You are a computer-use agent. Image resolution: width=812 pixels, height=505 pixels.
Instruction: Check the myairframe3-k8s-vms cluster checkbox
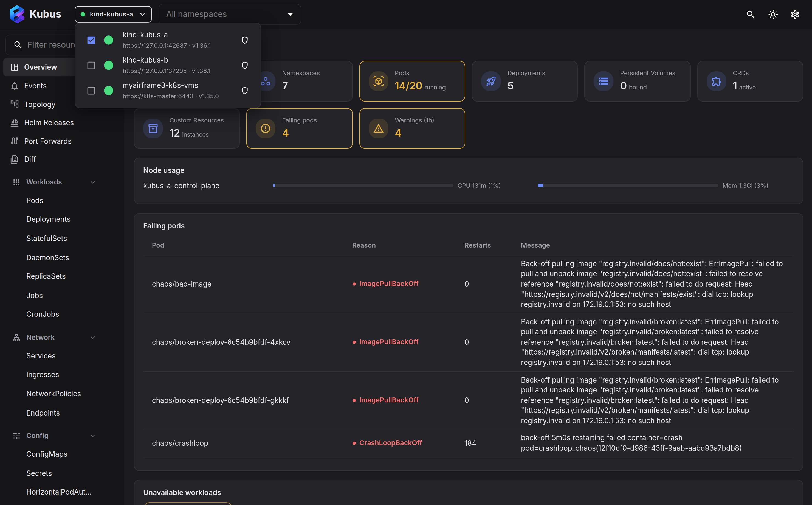[91, 91]
